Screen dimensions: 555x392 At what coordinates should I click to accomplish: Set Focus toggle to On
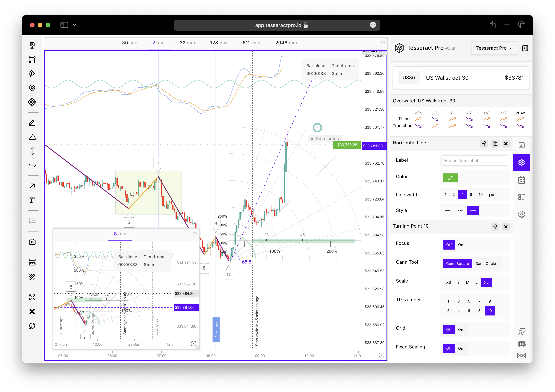coord(460,245)
